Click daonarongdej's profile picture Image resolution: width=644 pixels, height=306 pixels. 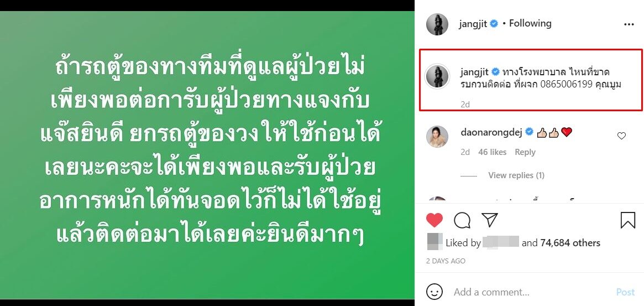437,137
